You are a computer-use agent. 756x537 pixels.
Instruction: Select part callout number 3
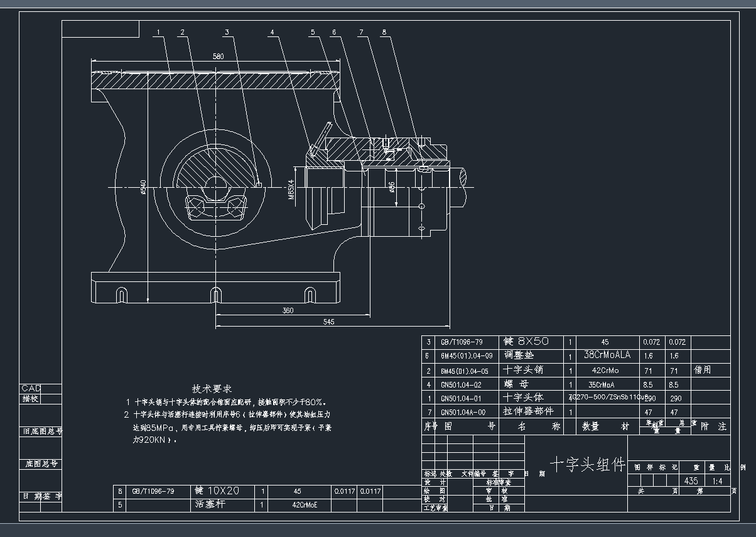(227, 31)
